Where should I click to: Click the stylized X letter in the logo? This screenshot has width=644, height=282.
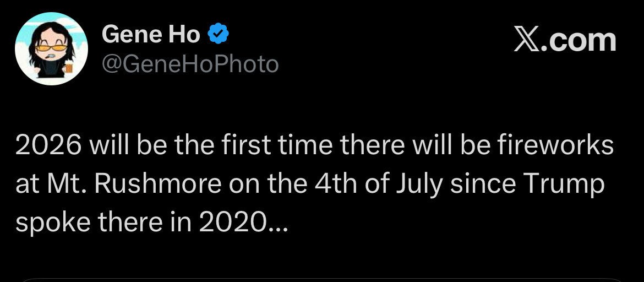click(x=526, y=40)
